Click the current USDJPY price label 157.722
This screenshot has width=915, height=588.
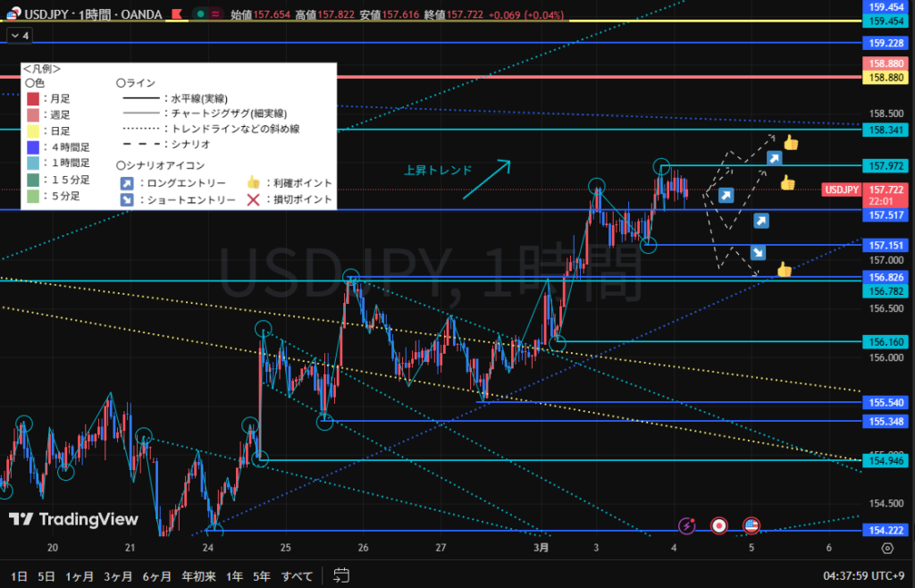coord(883,189)
